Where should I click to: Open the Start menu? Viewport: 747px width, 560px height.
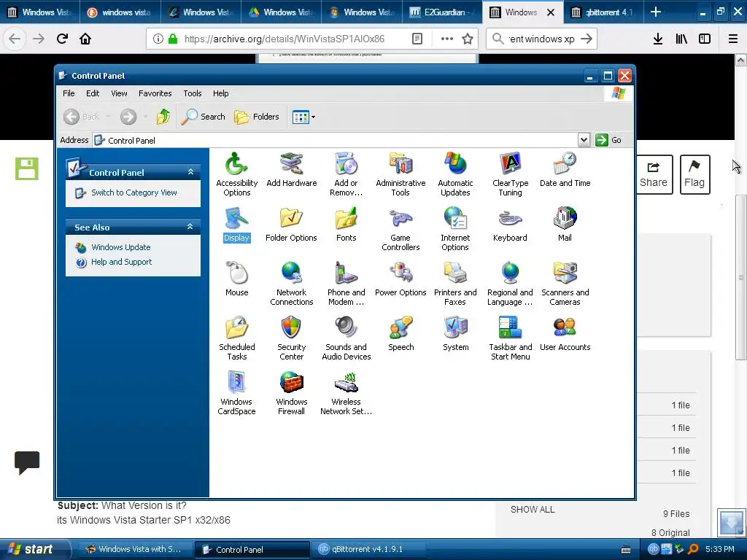tap(34, 549)
